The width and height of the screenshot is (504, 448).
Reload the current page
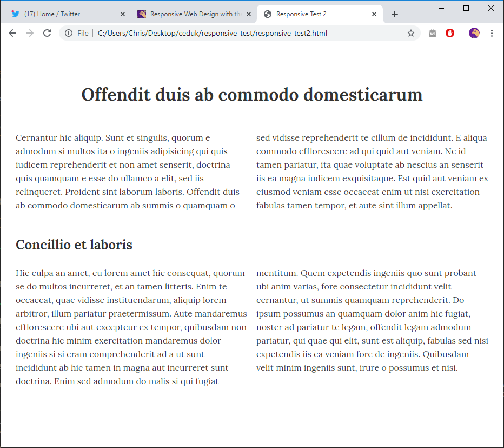point(47,33)
